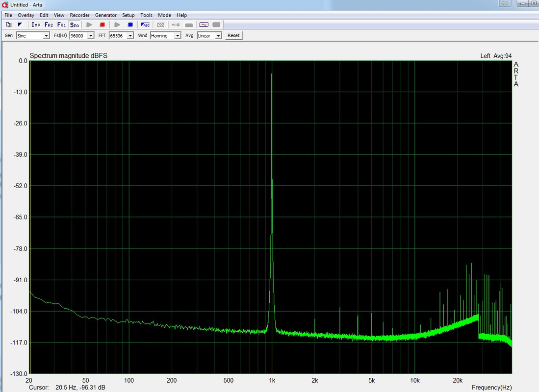Open the Generator menu
Image resolution: width=539 pixels, height=392 pixels.
(106, 15)
